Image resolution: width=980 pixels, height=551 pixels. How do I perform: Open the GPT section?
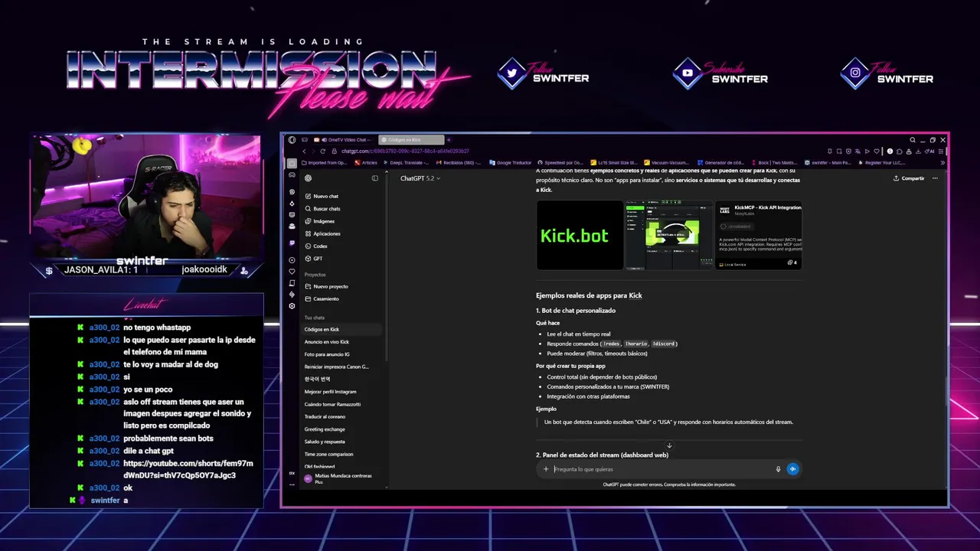point(314,259)
